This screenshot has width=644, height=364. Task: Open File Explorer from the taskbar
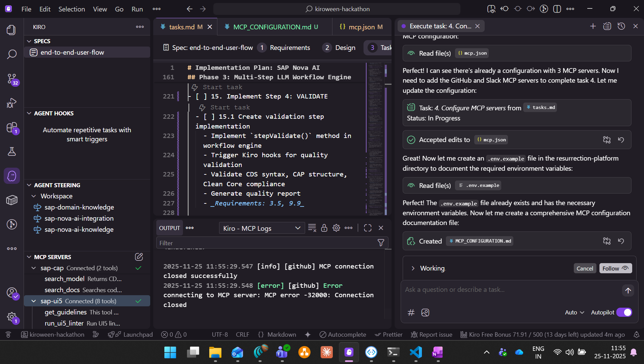[215, 353]
